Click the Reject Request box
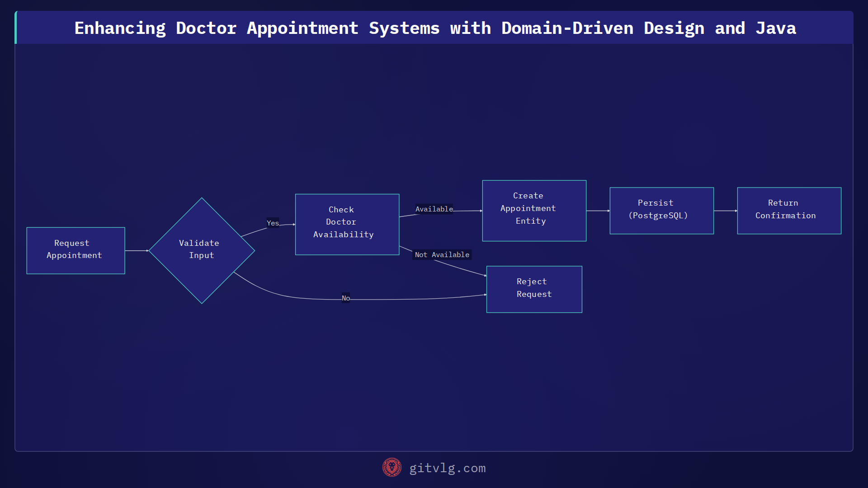The height and width of the screenshot is (488, 868). click(534, 289)
